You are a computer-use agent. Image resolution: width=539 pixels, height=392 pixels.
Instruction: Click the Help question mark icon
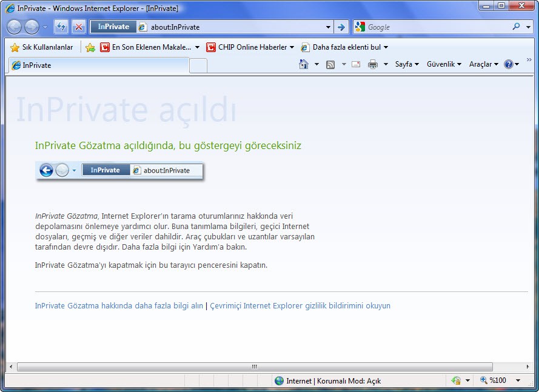point(509,64)
